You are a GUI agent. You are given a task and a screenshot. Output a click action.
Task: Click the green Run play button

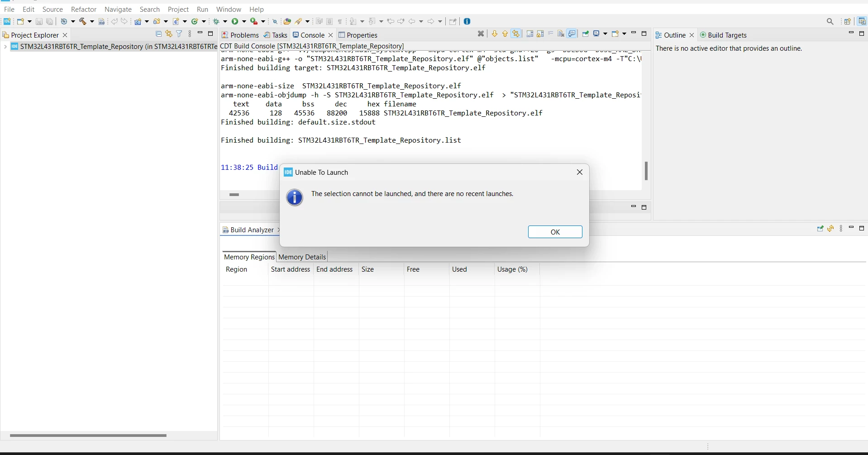(x=235, y=21)
